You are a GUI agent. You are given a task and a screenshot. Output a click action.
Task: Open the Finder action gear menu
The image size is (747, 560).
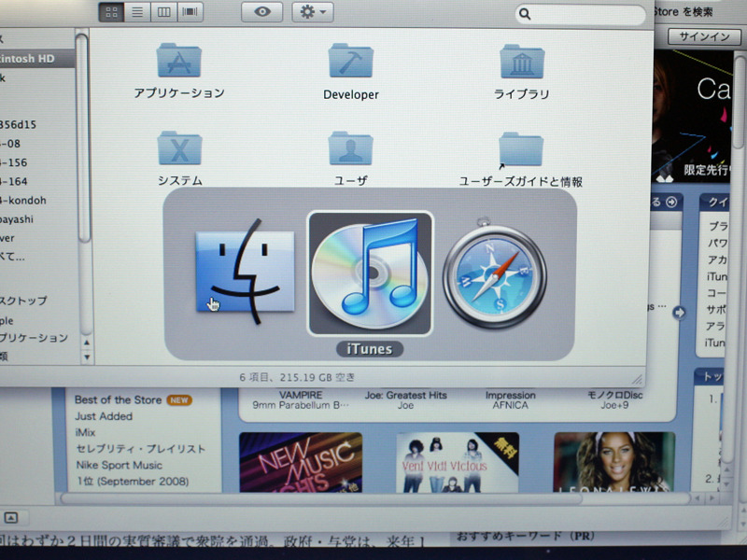313,12
